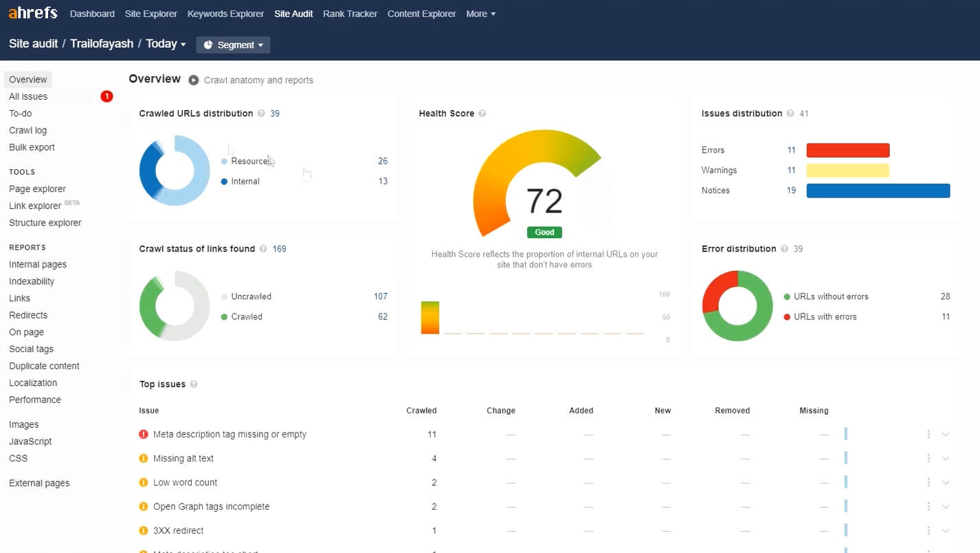The height and width of the screenshot is (553, 980).
Task: Play the Crawl anatomy and reports video
Action: [x=194, y=80]
